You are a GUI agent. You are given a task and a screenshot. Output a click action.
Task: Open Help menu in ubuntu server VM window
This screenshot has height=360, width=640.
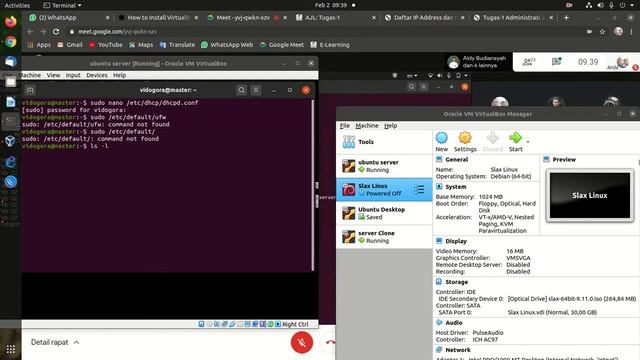click(119, 75)
